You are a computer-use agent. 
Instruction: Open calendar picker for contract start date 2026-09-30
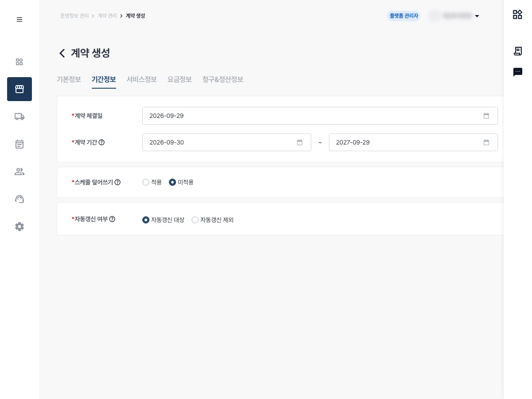300,142
